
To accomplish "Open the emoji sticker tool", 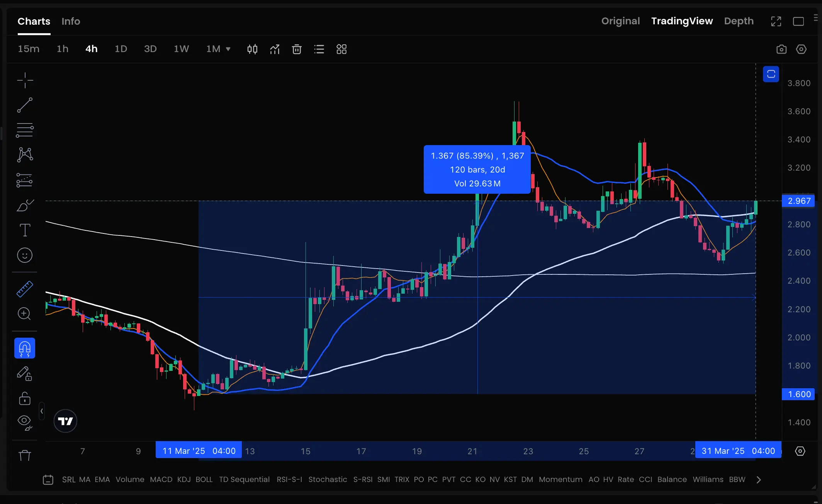I will click(25, 255).
